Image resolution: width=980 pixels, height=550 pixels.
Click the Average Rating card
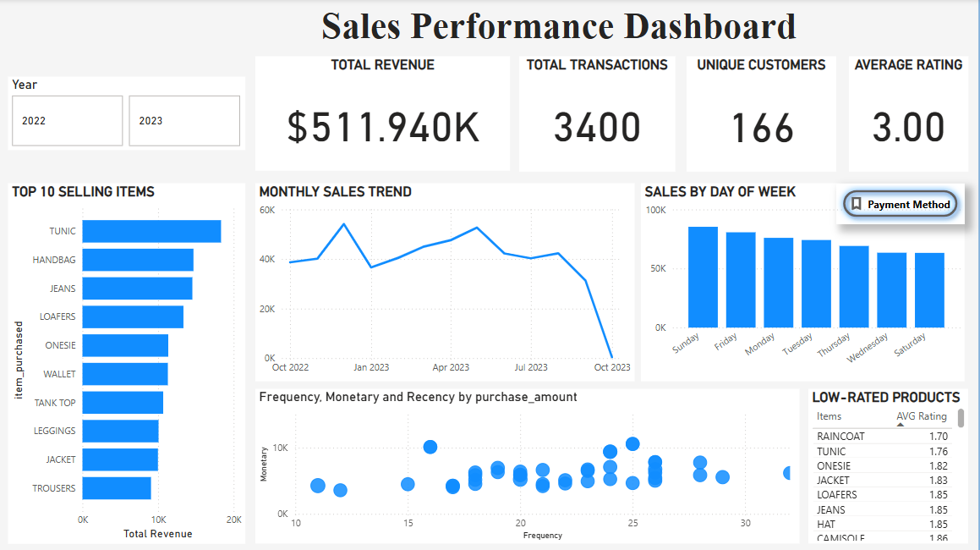tap(908, 114)
